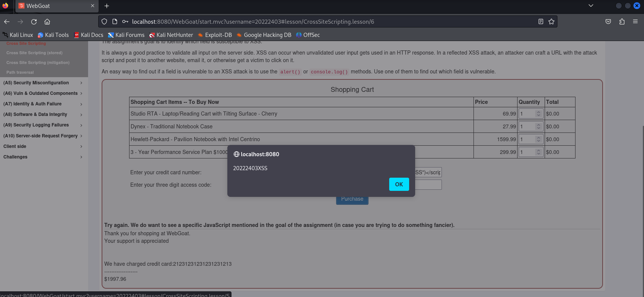
Task: Open the extensions puzzle icon
Action: pos(622,22)
